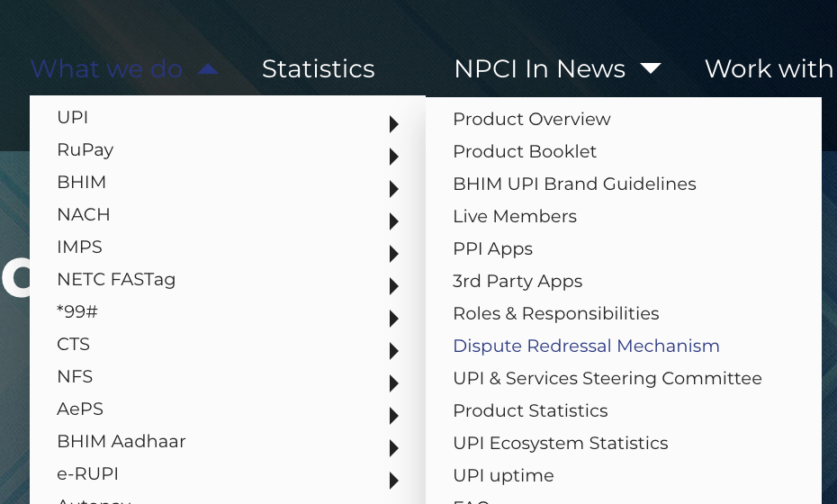Go to Dispute Redressal Mechanism
Screen dimensions: 837x504
click(x=586, y=346)
